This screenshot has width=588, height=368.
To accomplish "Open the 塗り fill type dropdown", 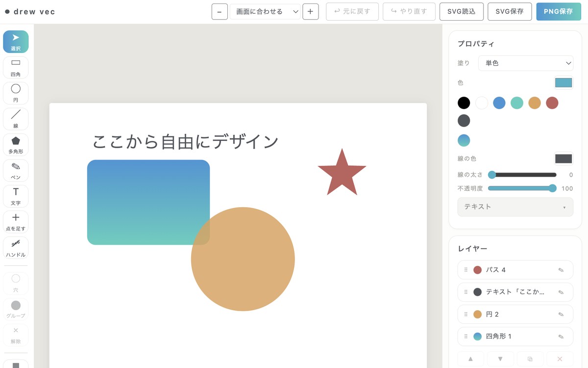I will 526,63.
